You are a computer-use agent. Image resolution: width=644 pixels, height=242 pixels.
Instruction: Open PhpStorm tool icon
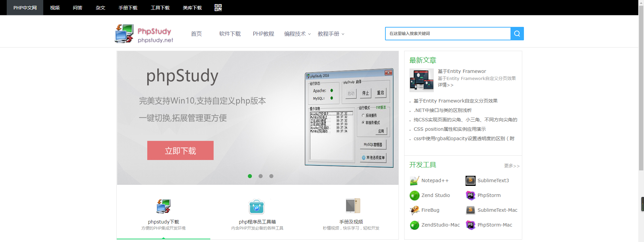471,196
